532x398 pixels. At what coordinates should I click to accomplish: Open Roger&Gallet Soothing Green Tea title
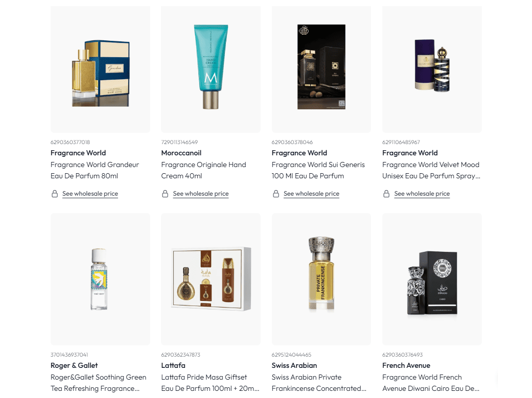[x=99, y=383]
